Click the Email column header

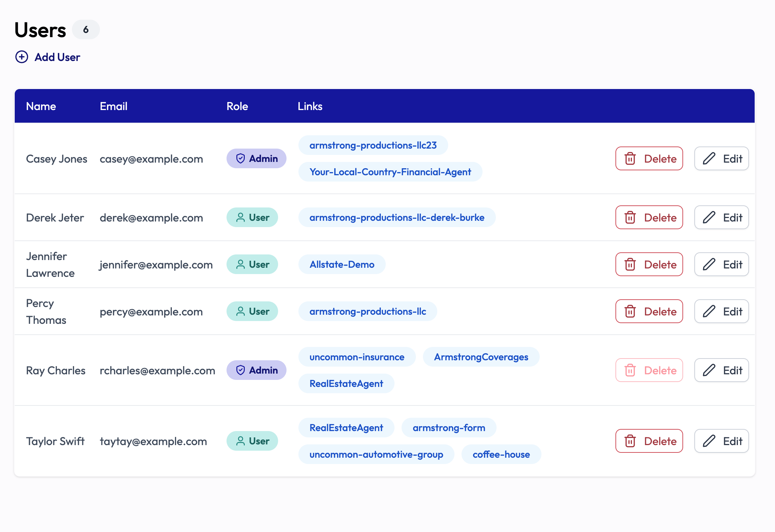coord(113,106)
